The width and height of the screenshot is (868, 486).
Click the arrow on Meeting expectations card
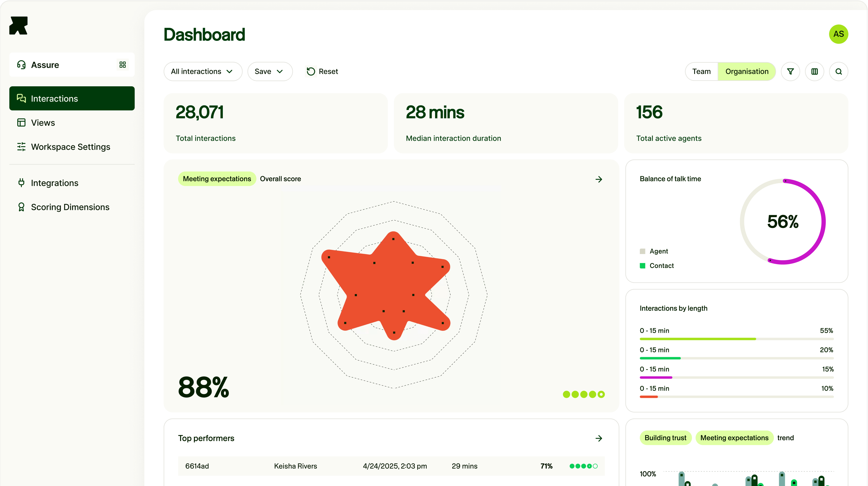599,179
